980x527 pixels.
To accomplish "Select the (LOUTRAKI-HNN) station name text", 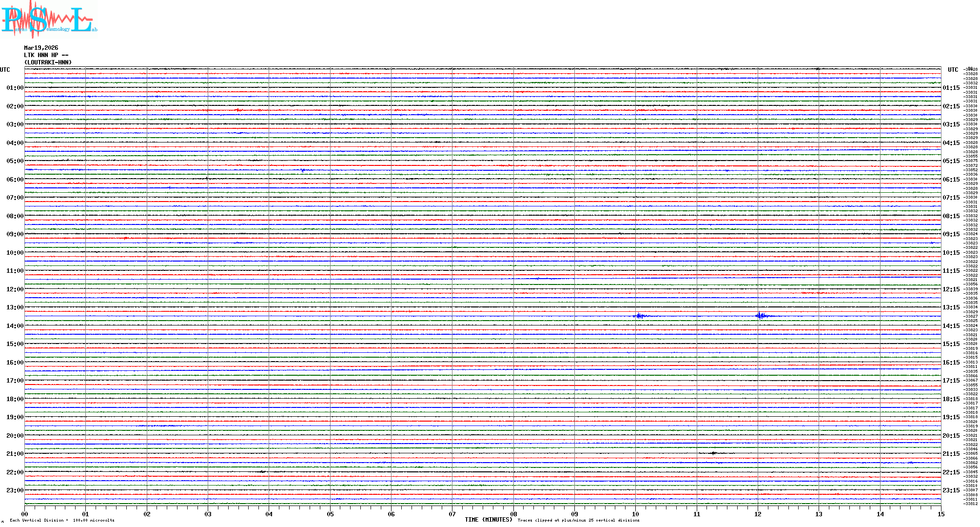I will click(x=48, y=62).
